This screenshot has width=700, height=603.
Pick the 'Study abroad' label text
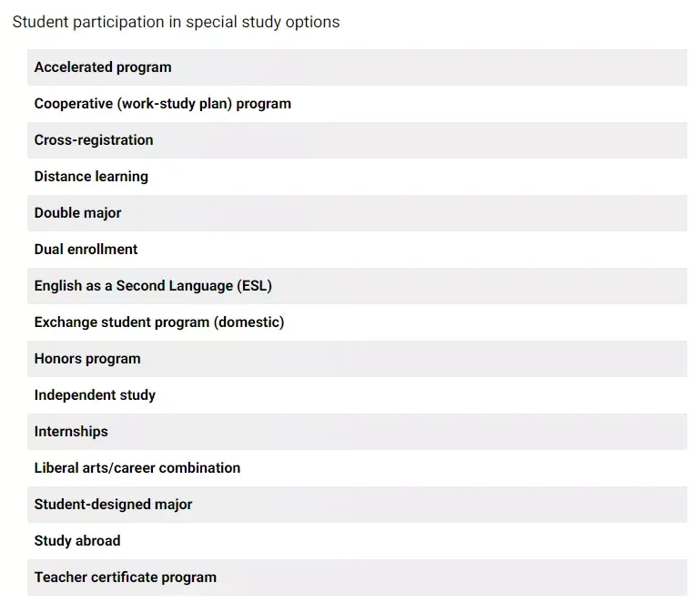[77, 541]
